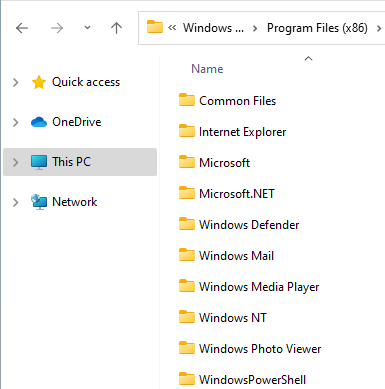The height and width of the screenshot is (389, 385).
Task: Select the Internet Explorer folder name
Action: click(x=243, y=132)
